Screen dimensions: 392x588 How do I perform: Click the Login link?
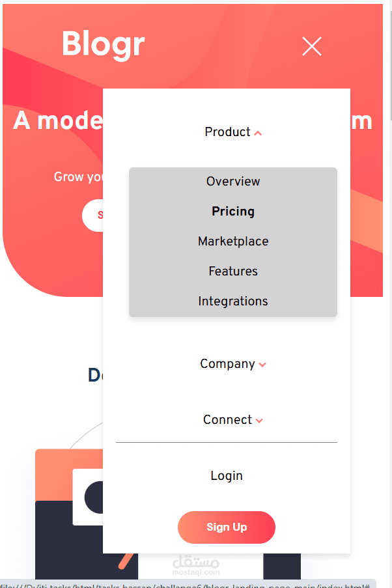pyautogui.click(x=227, y=476)
